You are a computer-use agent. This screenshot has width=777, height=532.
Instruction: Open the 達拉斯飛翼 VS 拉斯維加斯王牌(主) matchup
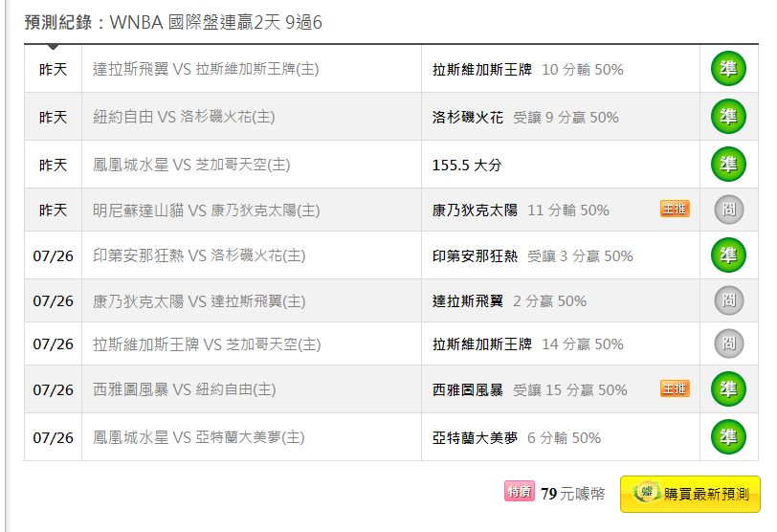tap(206, 69)
